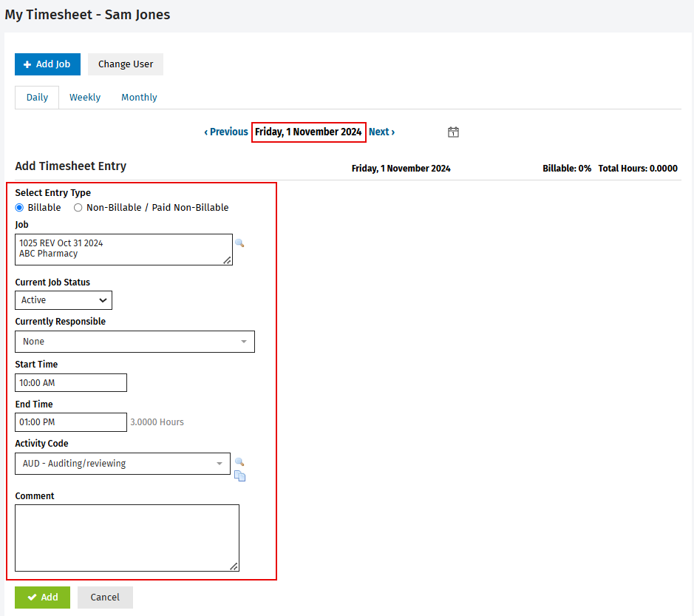Switch to the Daily tab
This screenshot has width=694, height=616.
pos(37,98)
